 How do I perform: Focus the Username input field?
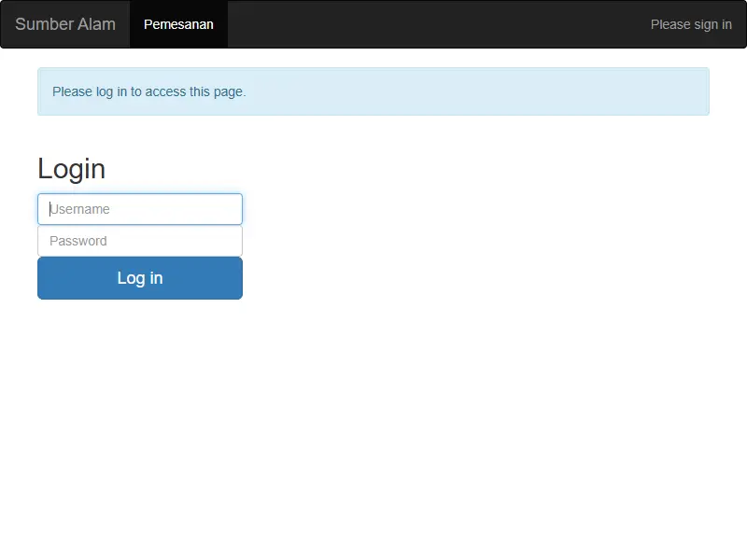140,209
